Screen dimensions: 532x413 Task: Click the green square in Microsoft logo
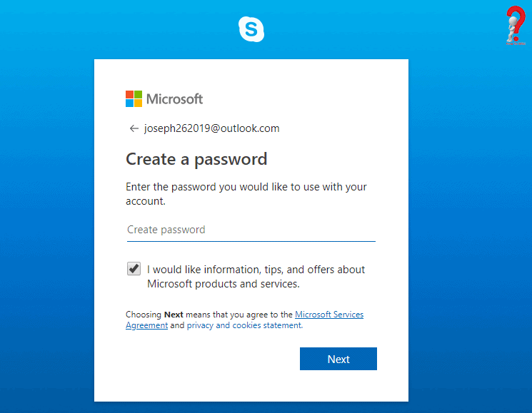138,94
